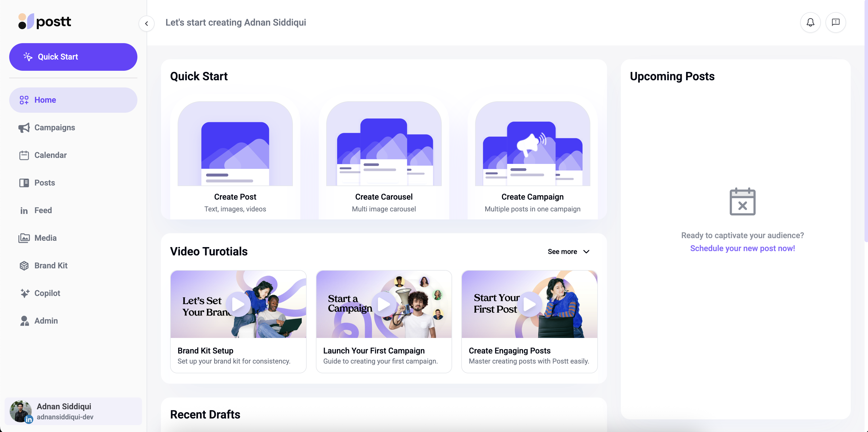
Task: Open the Home menu item
Action: [73, 100]
